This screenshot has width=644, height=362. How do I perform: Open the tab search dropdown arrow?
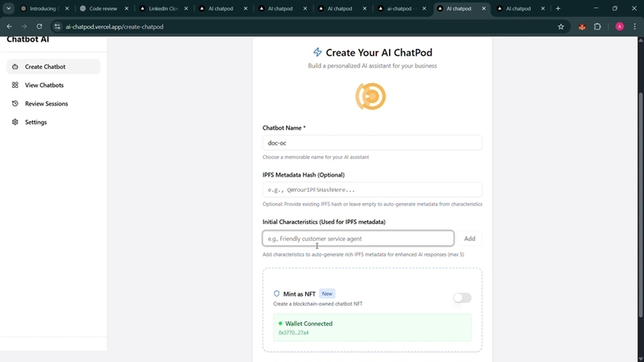tap(9, 8)
